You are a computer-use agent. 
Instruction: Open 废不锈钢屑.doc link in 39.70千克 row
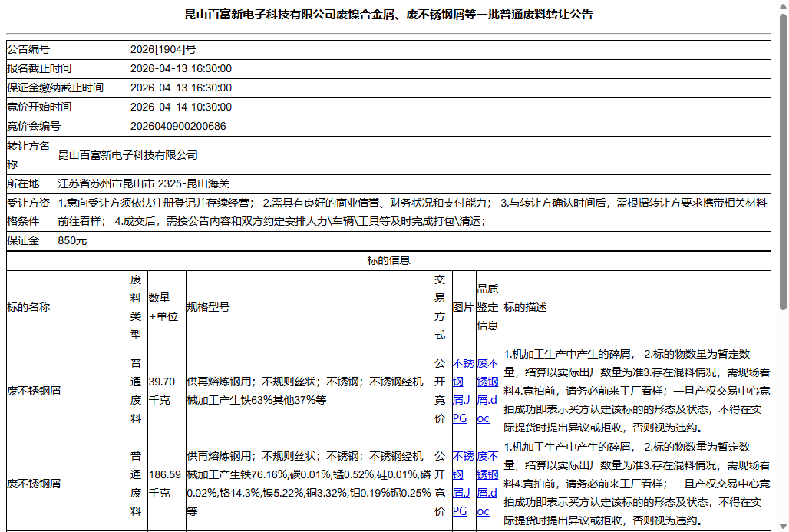(x=487, y=391)
